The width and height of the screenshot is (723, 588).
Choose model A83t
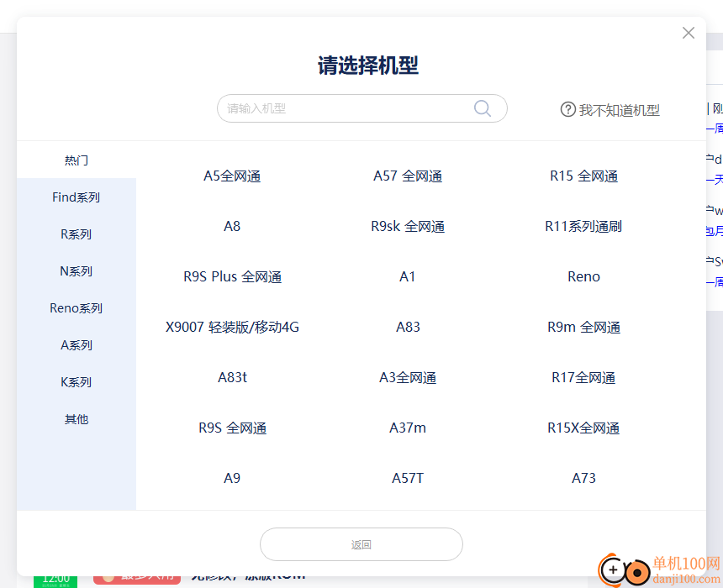[x=232, y=377]
